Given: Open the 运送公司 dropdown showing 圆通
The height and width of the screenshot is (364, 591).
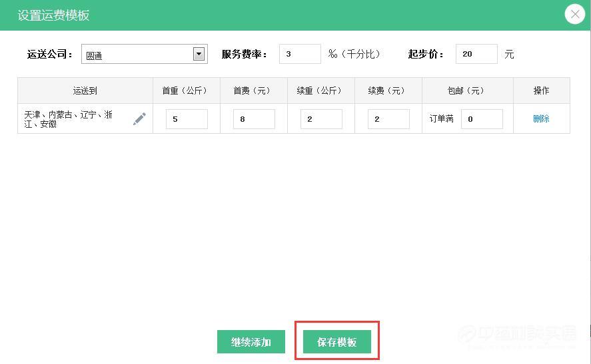Looking at the screenshot, I should 145,54.
